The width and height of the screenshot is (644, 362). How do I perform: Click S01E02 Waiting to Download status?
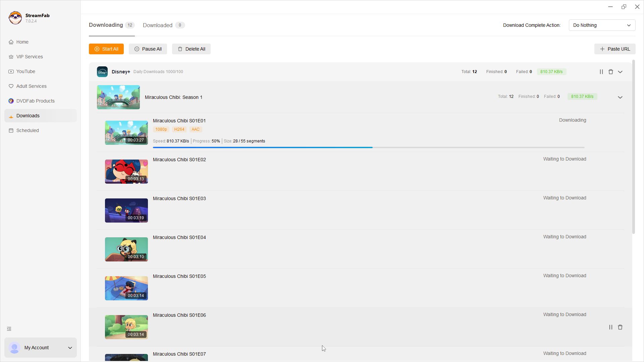click(x=565, y=159)
